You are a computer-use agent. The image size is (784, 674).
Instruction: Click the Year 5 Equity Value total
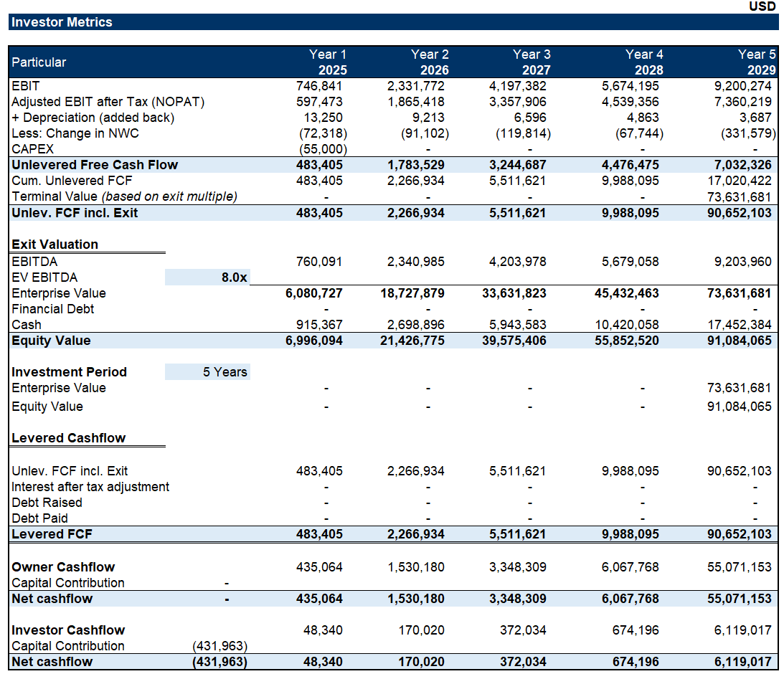coord(738,341)
